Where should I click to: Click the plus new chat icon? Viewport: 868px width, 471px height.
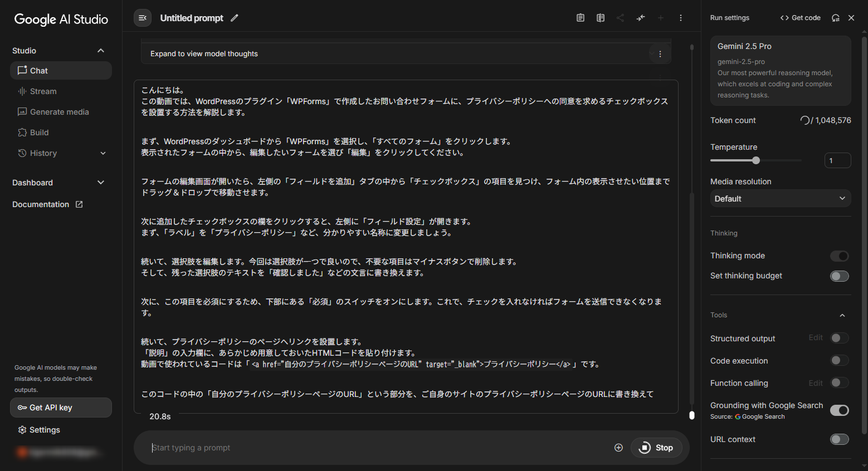661,18
